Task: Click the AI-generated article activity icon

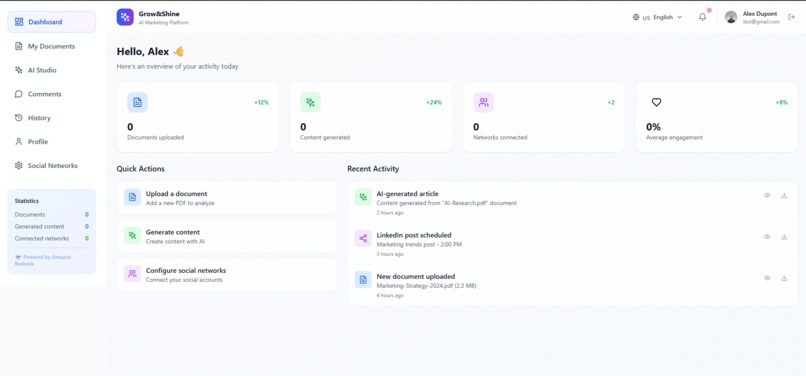Action: 363,197
